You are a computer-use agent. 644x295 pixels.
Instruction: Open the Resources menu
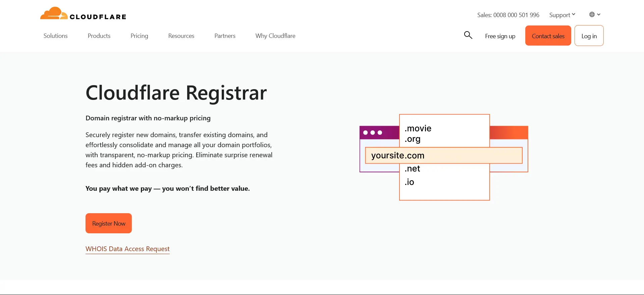181,36
